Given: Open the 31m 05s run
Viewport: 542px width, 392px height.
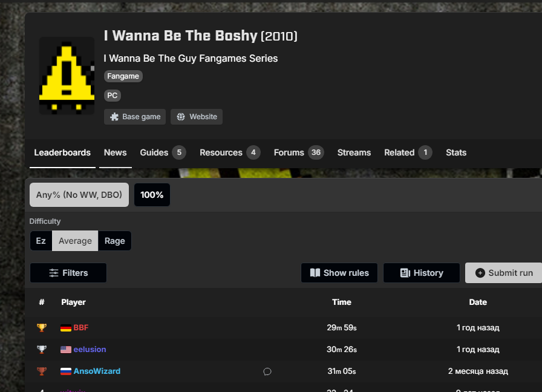Looking at the screenshot, I should 342,371.
